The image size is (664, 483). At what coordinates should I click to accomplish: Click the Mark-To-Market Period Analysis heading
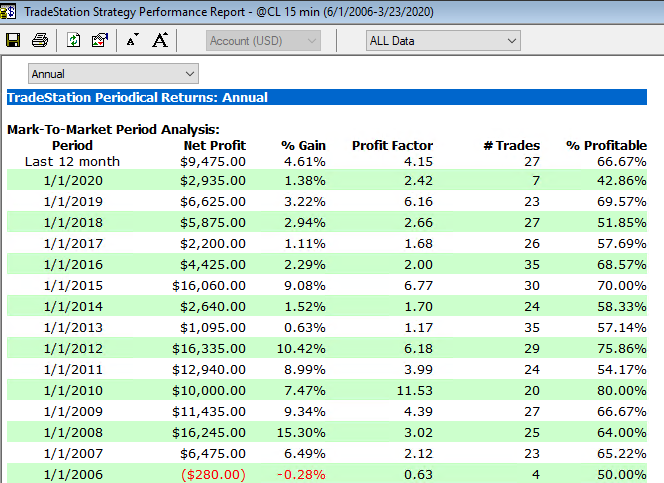[113, 130]
